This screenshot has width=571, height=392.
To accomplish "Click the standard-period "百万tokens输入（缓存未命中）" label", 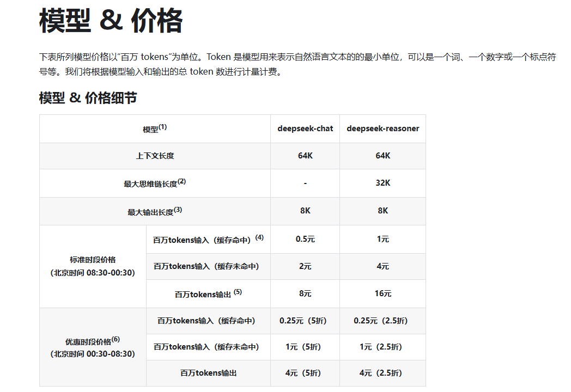I will pyautogui.click(x=206, y=266).
